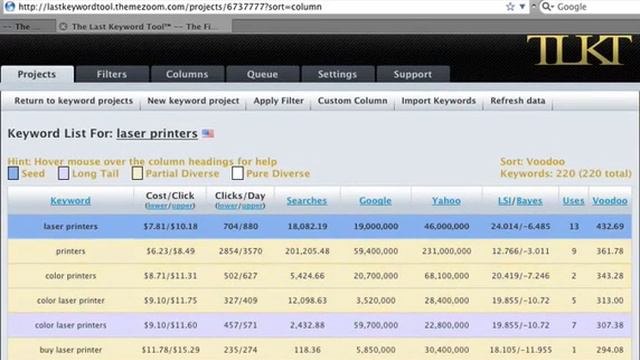Sort by the LSI column link
Viewport: 640px width, 360px height.
click(504, 200)
